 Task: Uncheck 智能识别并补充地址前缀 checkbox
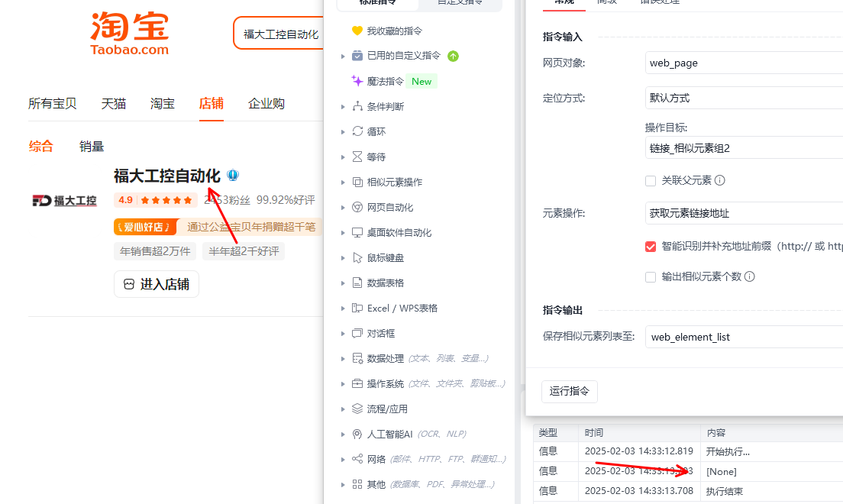point(651,247)
